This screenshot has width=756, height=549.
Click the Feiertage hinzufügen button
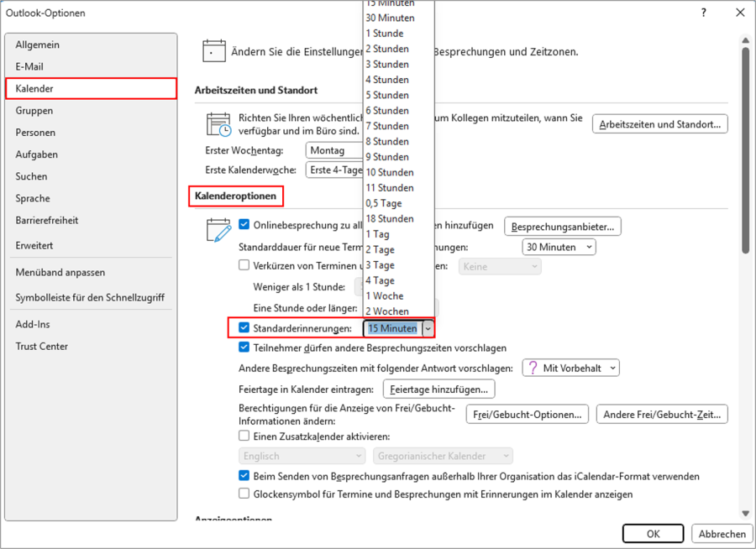(x=438, y=389)
